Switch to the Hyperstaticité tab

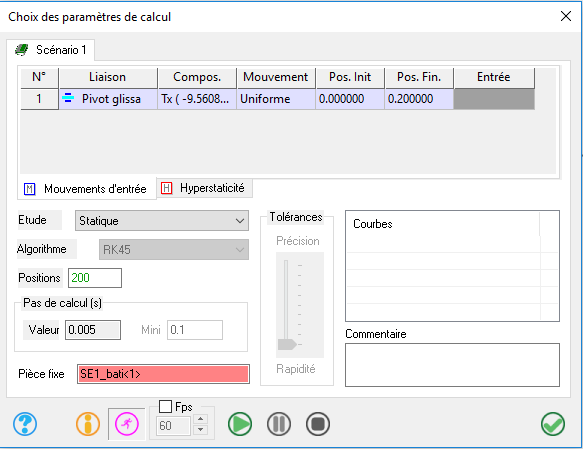click(204, 188)
